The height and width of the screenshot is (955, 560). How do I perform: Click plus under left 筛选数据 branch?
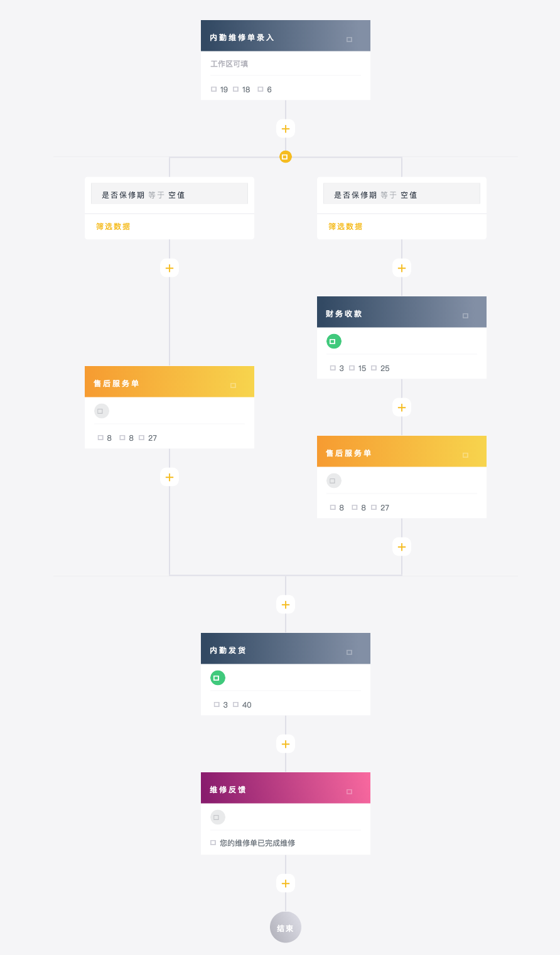point(170,268)
